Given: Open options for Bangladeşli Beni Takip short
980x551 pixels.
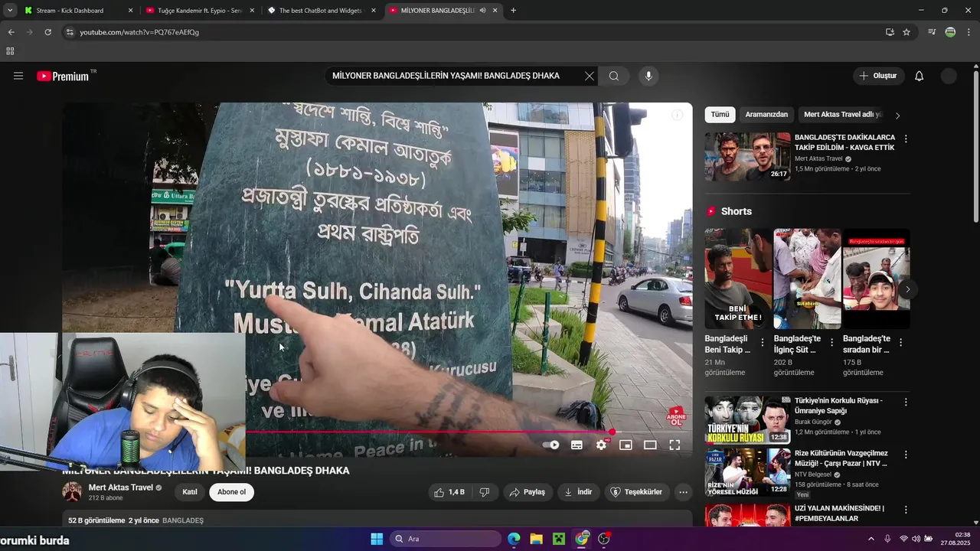Looking at the screenshot, I should click(x=762, y=343).
